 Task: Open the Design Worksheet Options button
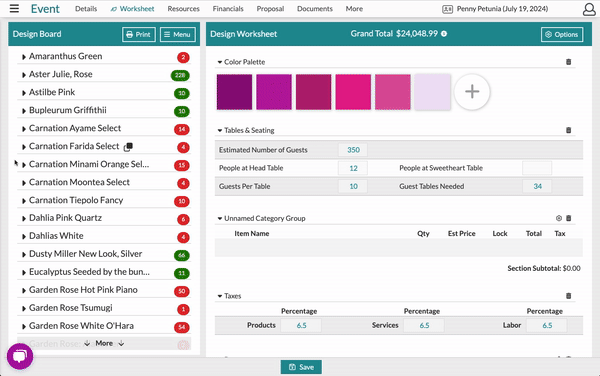click(x=562, y=34)
